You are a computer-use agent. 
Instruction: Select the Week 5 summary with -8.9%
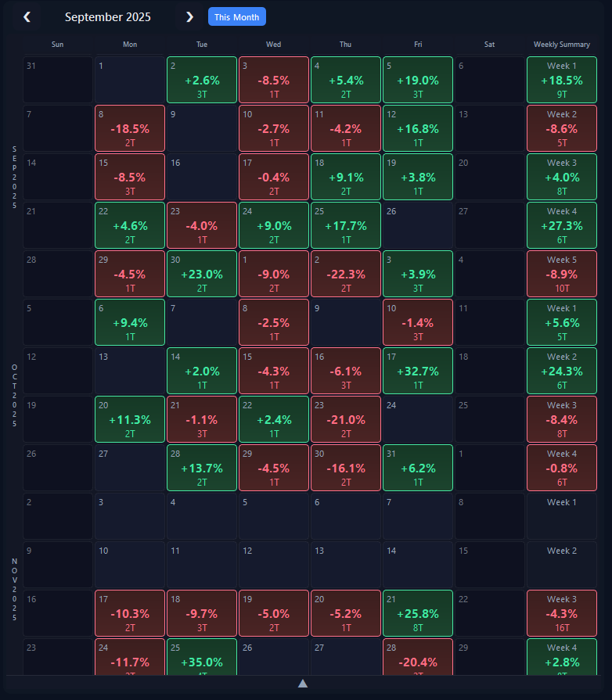pos(561,273)
